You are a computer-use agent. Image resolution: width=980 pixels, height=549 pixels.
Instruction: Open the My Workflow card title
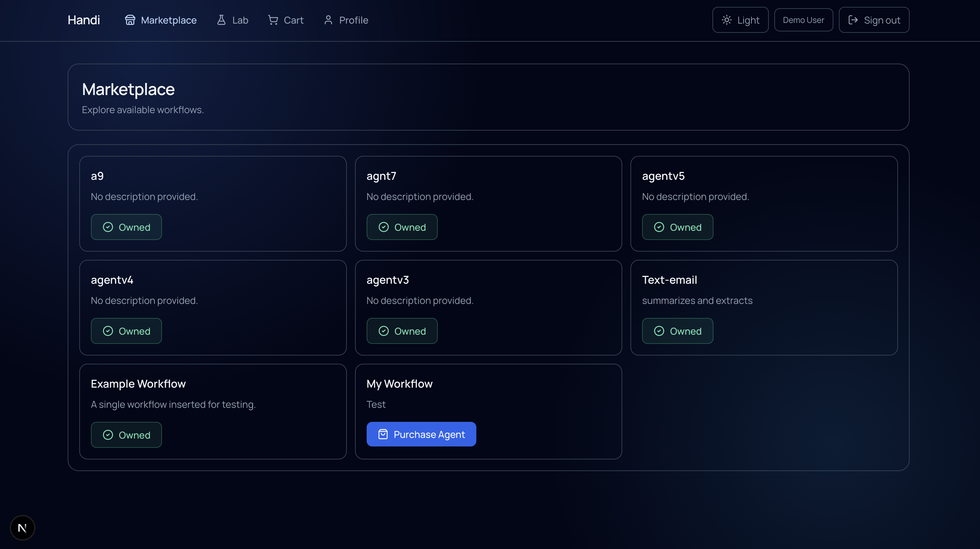(399, 384)
